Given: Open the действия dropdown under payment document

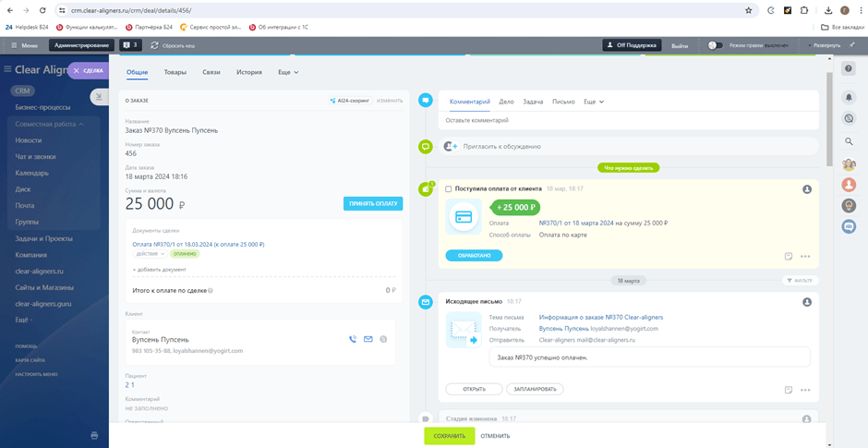Looking at the screenshot, I should point(150,254).
